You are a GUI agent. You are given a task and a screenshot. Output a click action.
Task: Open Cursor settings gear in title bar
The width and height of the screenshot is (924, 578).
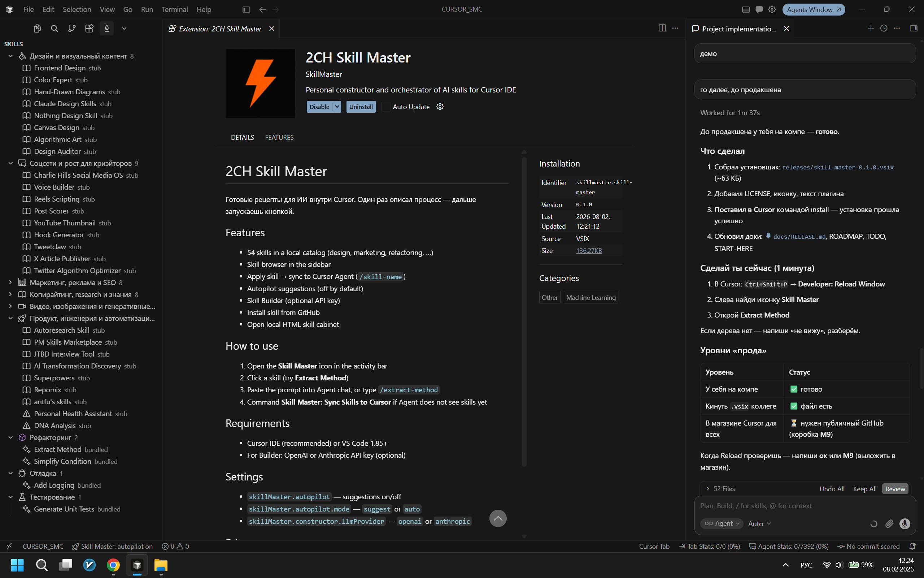(x=772, y=9)
